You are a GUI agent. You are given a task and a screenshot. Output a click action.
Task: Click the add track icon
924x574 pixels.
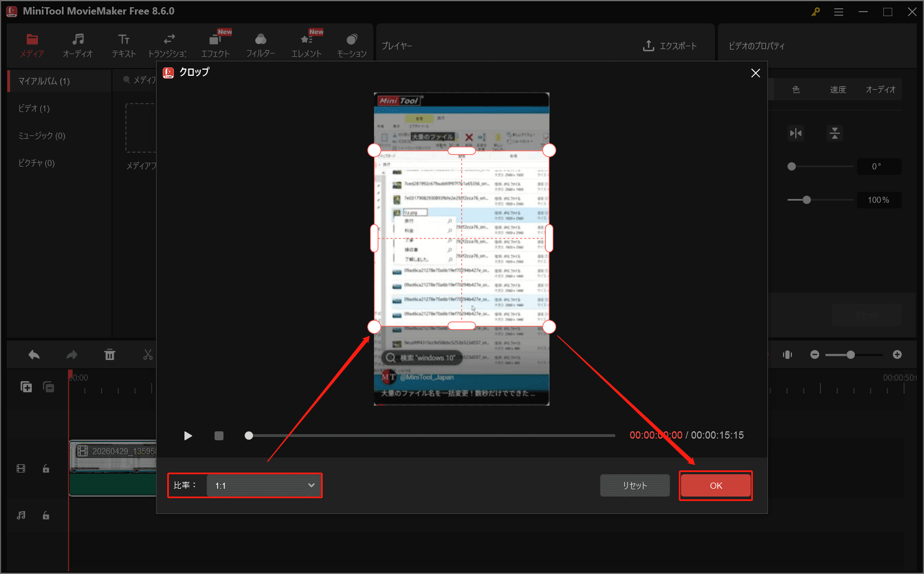[26, 387]
